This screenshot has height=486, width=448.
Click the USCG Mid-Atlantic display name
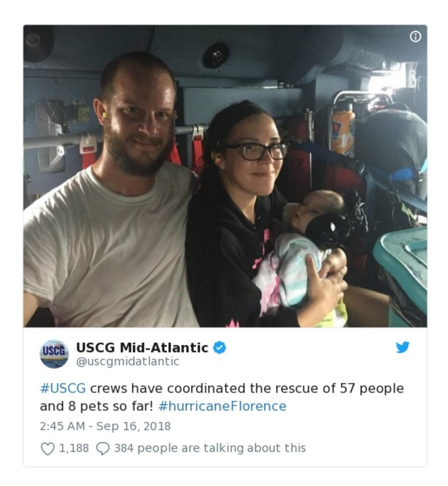click(x=142, y=348)
